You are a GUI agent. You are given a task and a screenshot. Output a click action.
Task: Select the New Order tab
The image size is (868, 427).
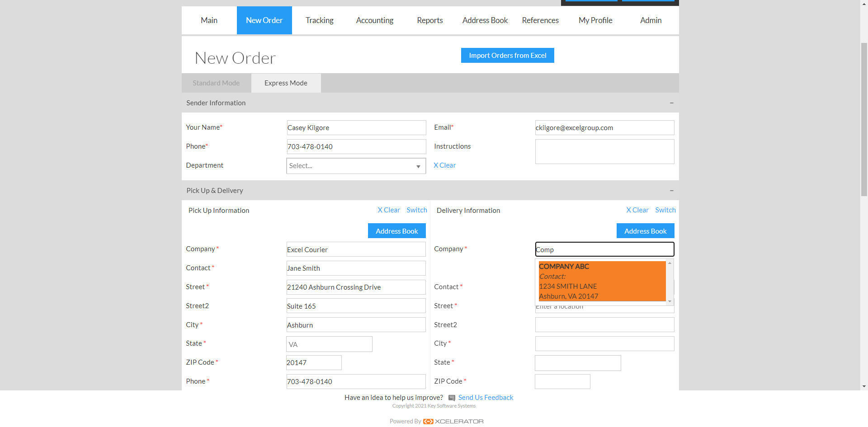[x=264, y=20]
